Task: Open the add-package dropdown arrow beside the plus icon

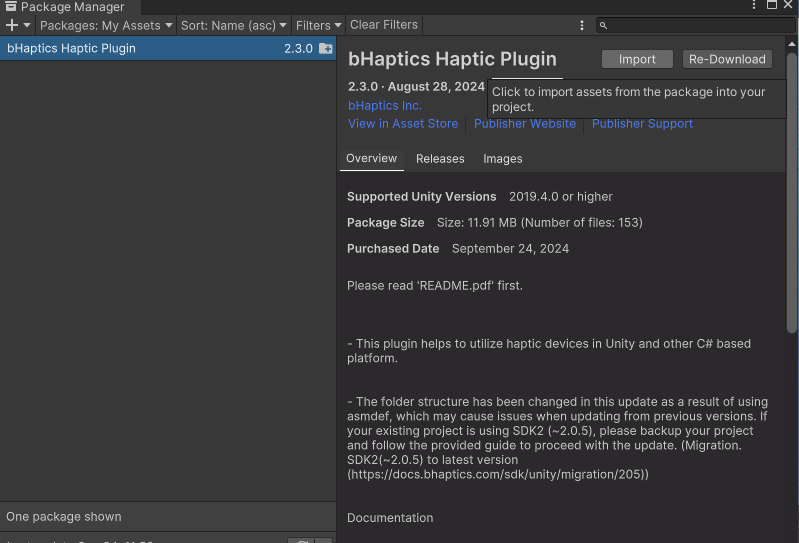Action: pyautogui.click(x=27, y=25)
